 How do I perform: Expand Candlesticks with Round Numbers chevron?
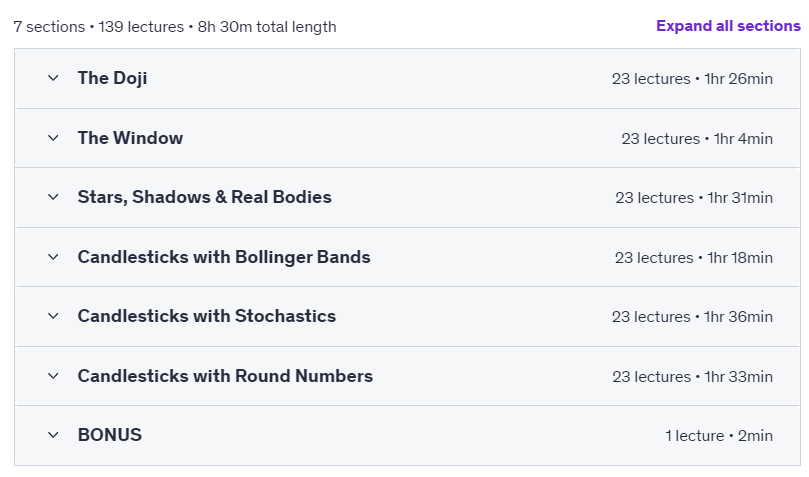tap(53, 376)
